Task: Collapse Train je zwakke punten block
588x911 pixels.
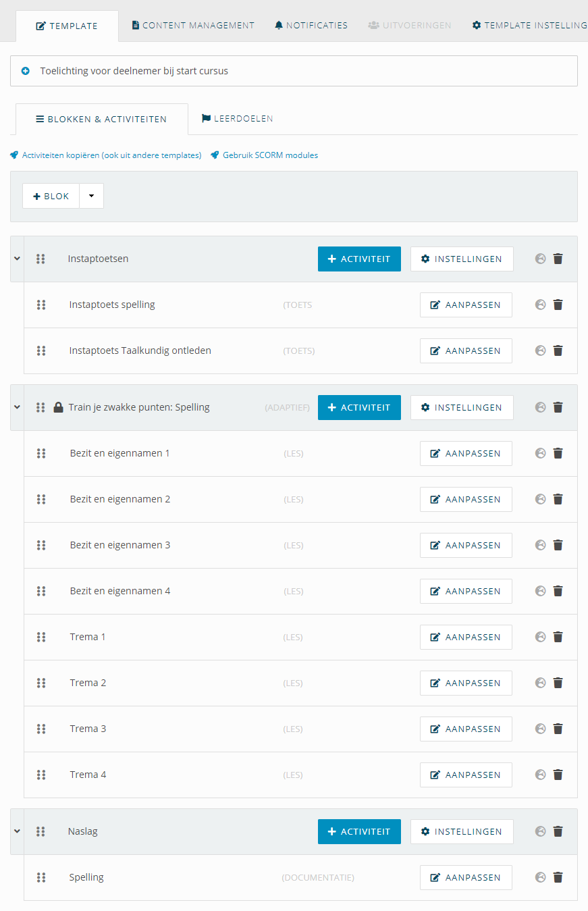Action: coord(17,407)
